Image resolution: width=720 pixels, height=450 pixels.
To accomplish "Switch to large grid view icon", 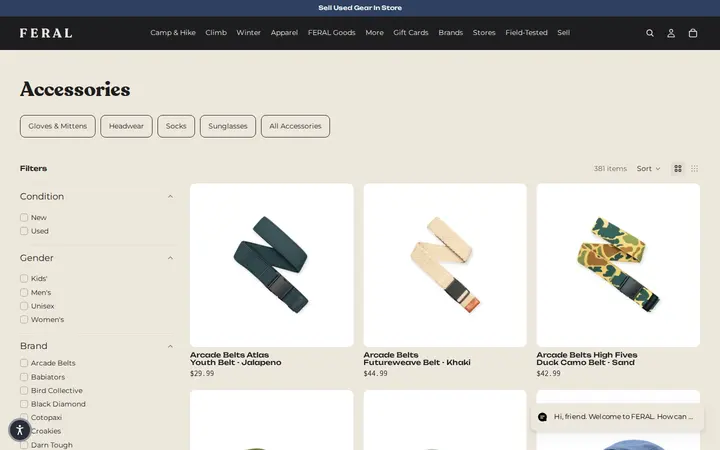I will [678, 169].
